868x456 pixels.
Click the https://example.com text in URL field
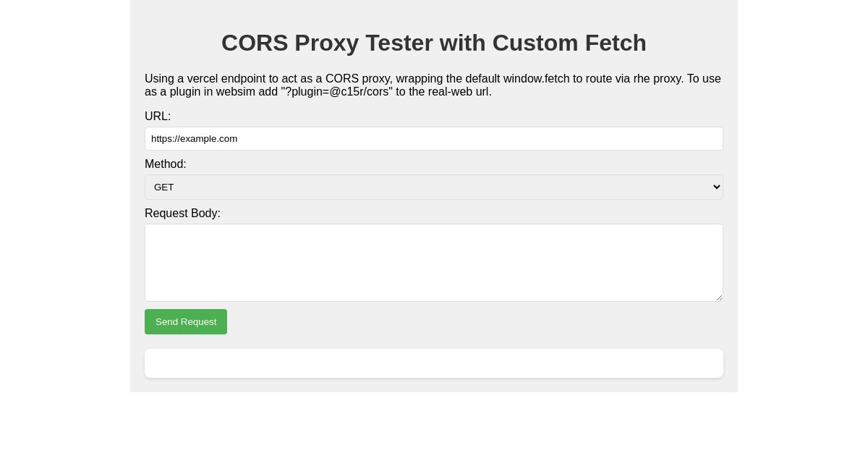[194, 138]
